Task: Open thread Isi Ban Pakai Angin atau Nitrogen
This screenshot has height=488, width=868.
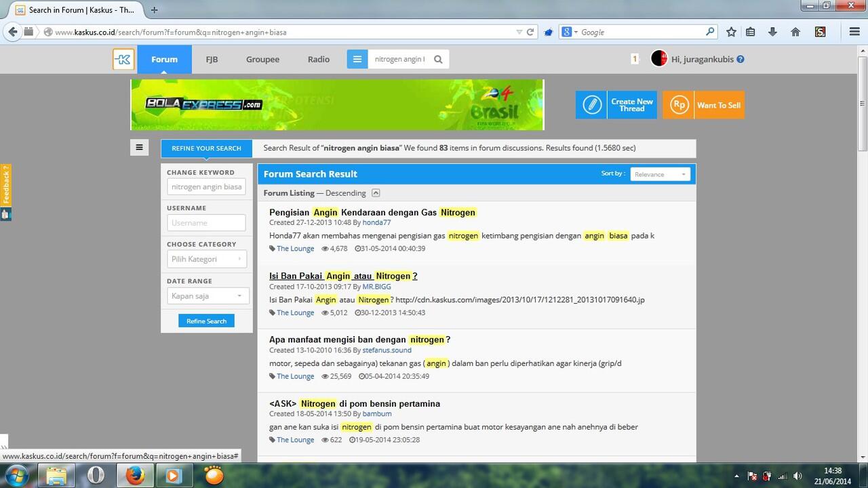Action: pos(343,276)
